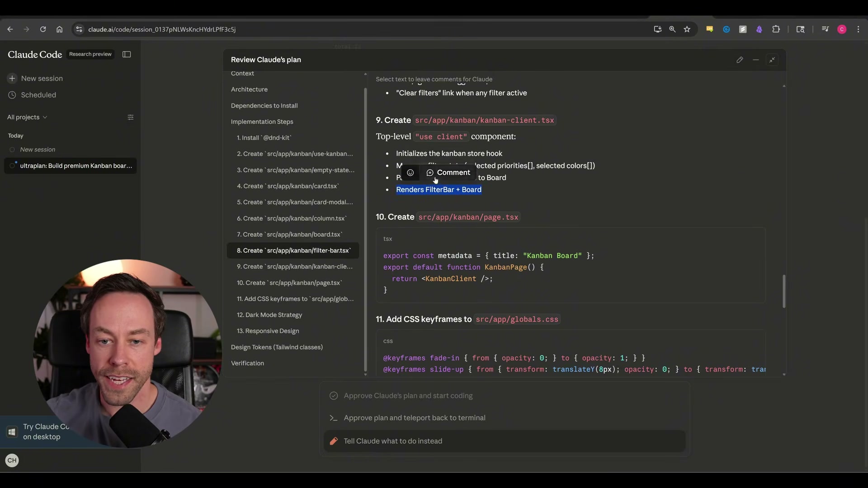Screen dimensions: 868x488
Task: Bookmark this page with the star icon
Action: point(687,29)
